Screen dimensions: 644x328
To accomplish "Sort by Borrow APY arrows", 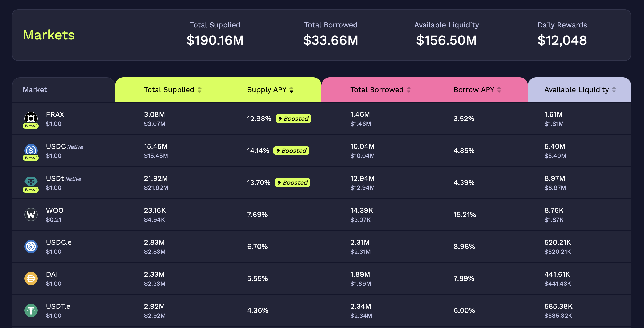I will click(499, 90).
